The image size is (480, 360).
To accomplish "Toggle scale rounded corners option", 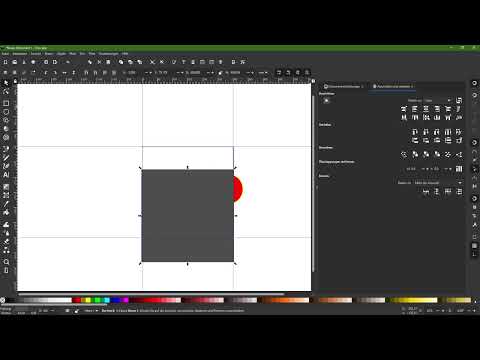I will [288, 72].
